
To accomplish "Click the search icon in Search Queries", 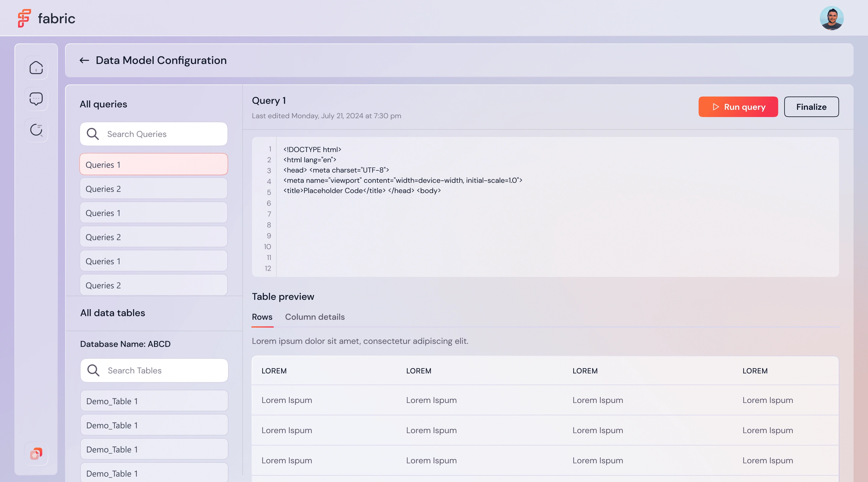I will coord(93,134).
